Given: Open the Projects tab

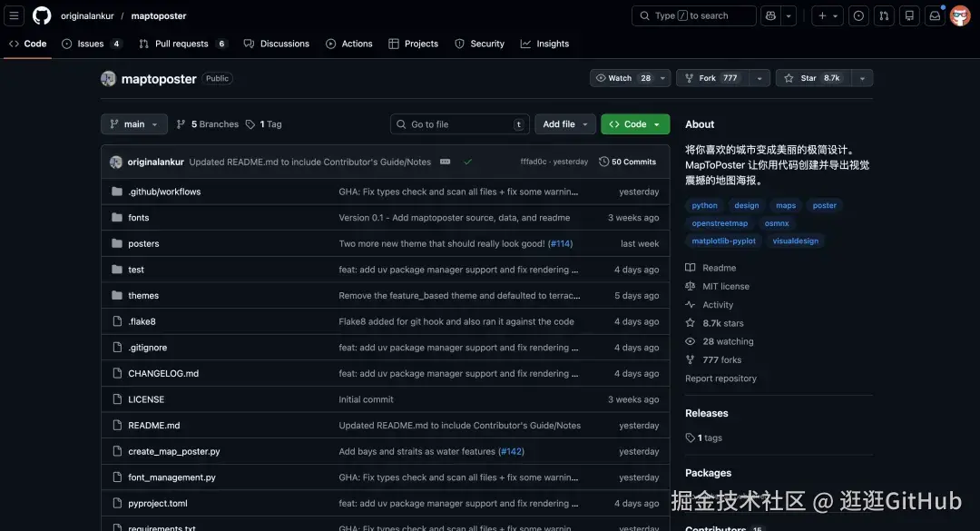Looking at the screenshot, I should click(x=413, y=44).
